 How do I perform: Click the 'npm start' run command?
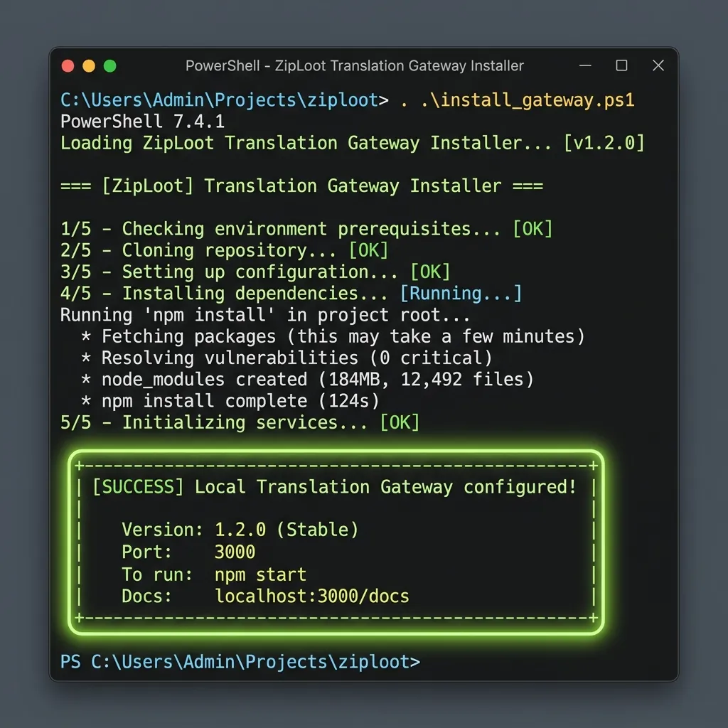[260, 574]
